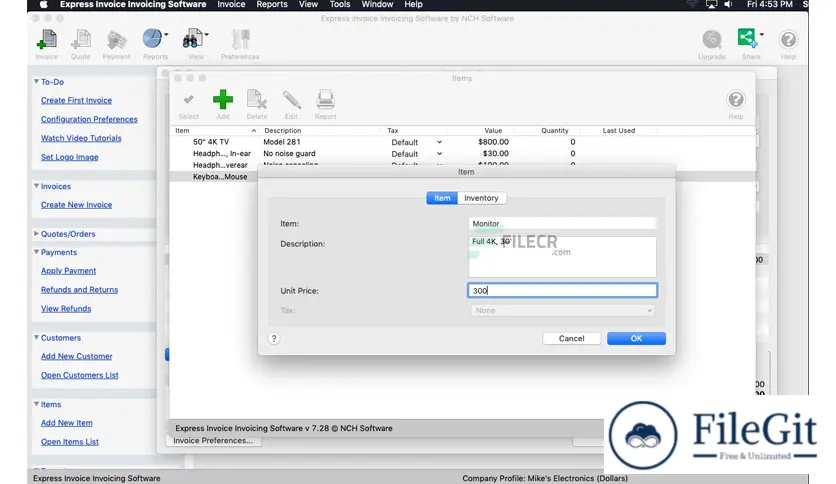Collapse the Customers sidebar section

(36, 337)
